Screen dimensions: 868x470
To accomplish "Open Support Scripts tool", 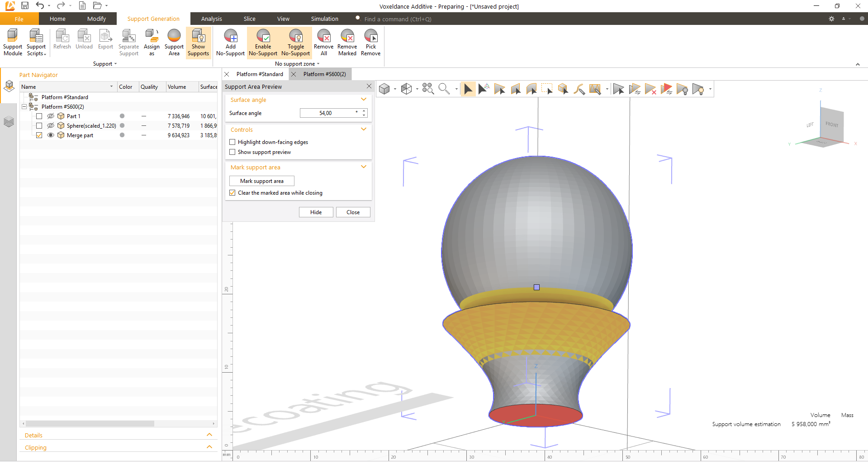I will click(36, 42).
